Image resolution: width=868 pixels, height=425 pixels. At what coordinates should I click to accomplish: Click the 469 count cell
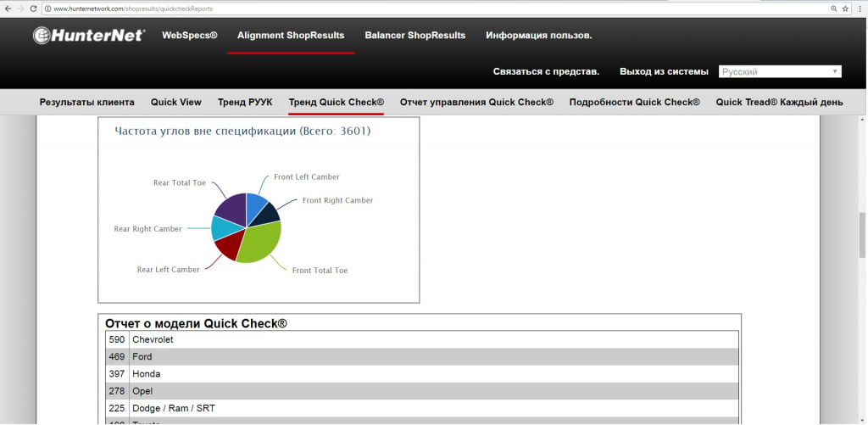tap(117, 357)
